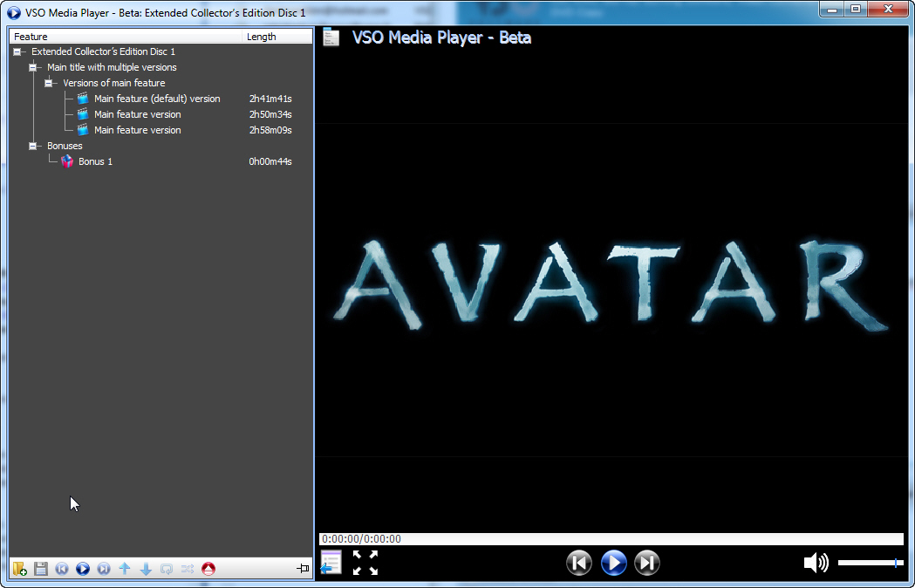Image resolution: width=915 pixels, height=588 pixels.
Task: Save the playlist with the floppy disk icon
Action: tap(41, 568)
